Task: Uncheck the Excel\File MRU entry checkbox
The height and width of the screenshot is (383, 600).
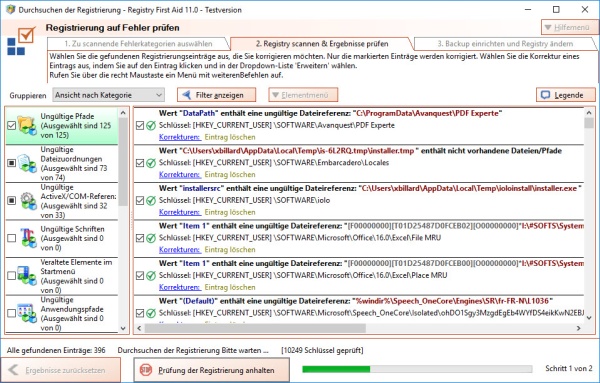Action: (x=140, y=238)
